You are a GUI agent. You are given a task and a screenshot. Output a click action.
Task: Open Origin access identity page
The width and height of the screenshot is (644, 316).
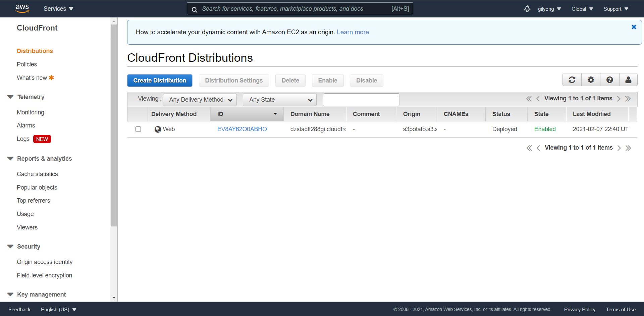45,262
